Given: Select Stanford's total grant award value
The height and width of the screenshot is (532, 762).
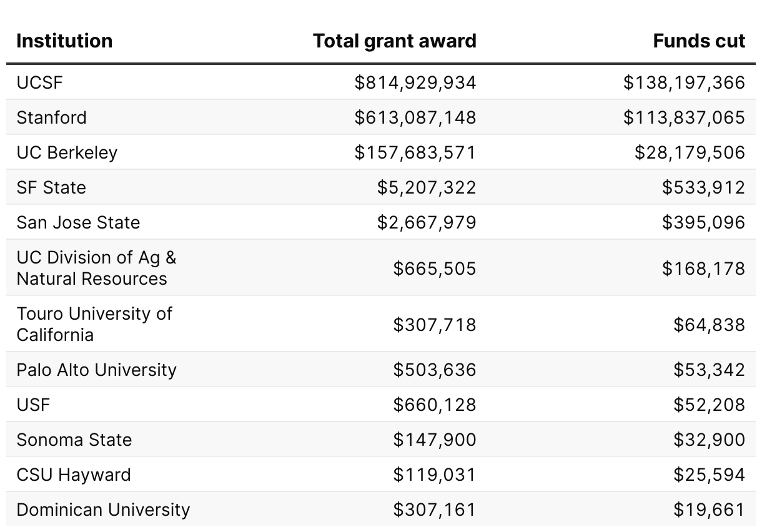Looking at the screenshot, I should pyautogui.click(x=415, y=117).
